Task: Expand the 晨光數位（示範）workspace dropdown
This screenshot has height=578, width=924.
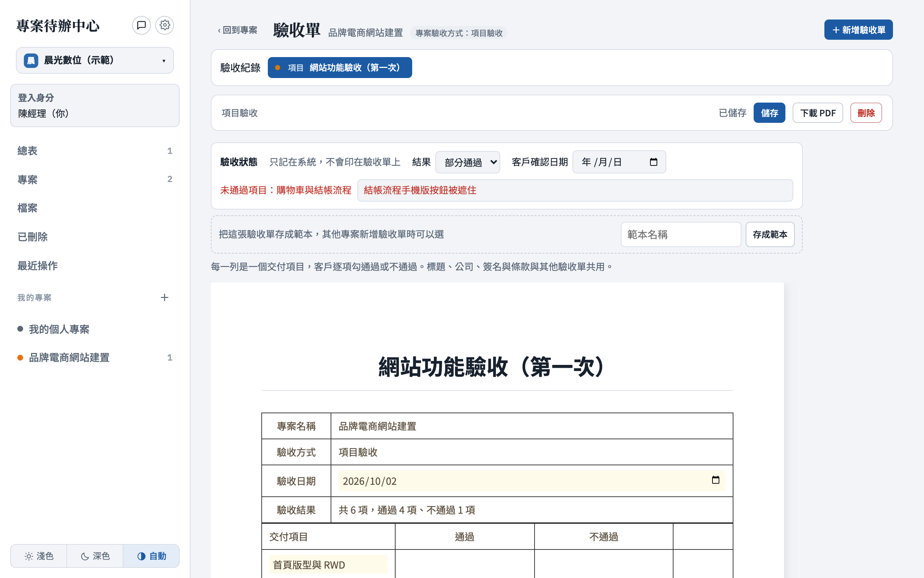Action: coord(95,60)
